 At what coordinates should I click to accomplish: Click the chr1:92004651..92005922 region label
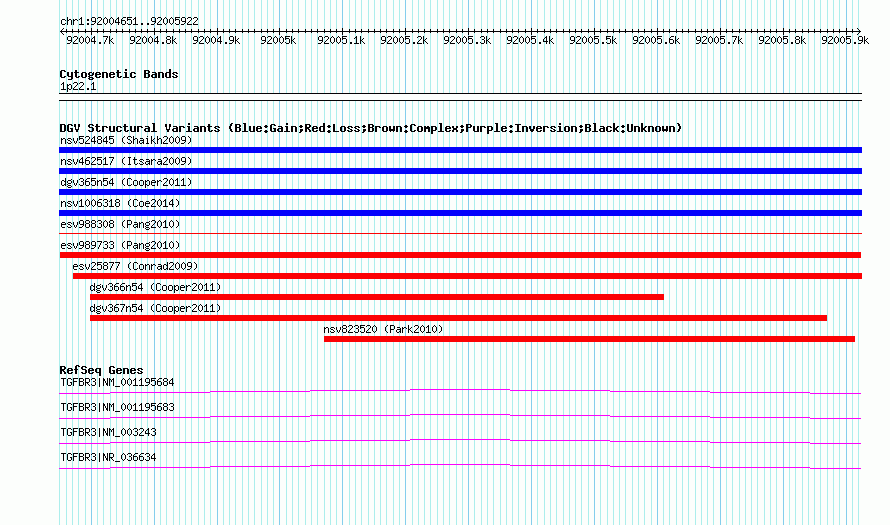[x=129, y=22]
